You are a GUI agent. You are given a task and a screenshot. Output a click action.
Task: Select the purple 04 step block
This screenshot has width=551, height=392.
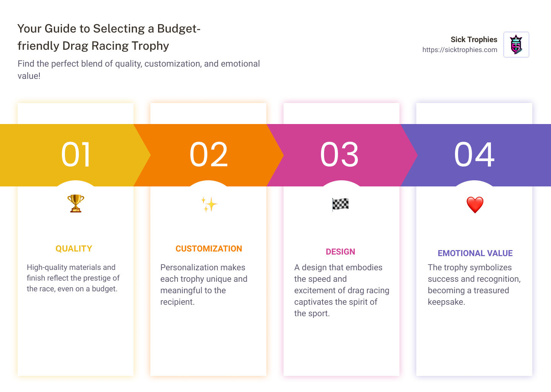click(x=474, y=155)
